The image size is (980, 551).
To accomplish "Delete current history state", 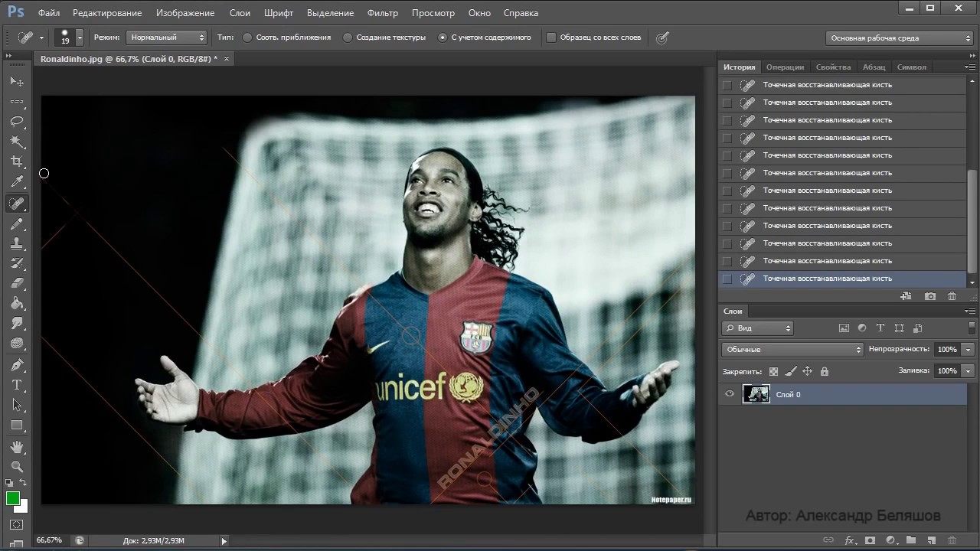I will 952,296.
